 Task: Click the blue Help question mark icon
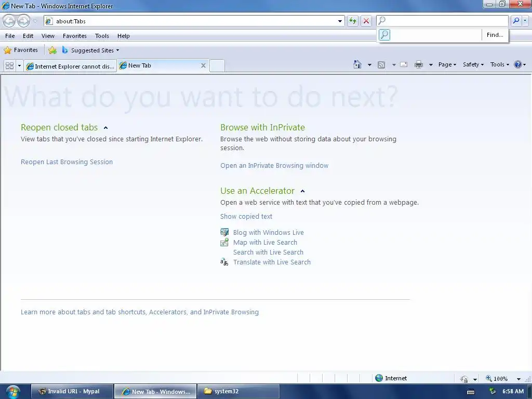[x=518, y=64]
